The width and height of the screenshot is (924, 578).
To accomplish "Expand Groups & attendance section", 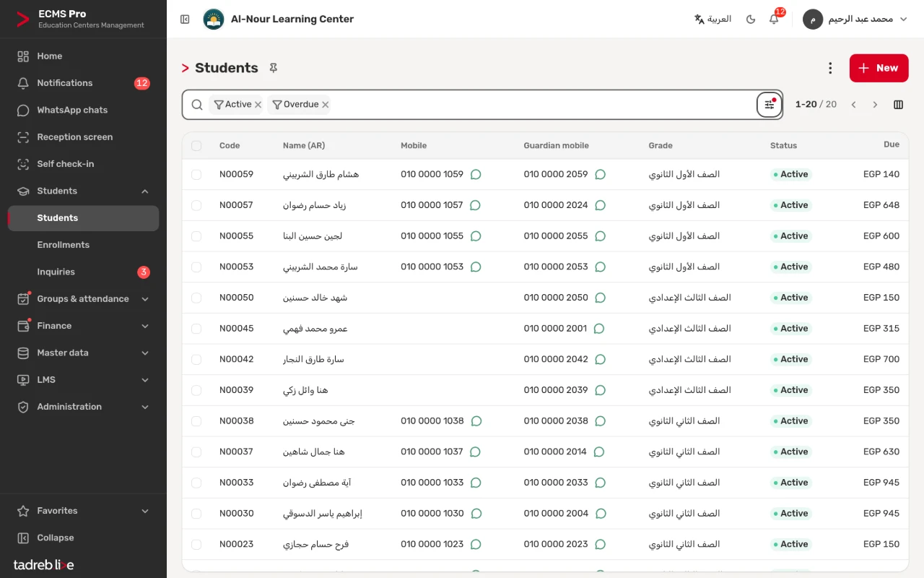I will click(83, 299).
